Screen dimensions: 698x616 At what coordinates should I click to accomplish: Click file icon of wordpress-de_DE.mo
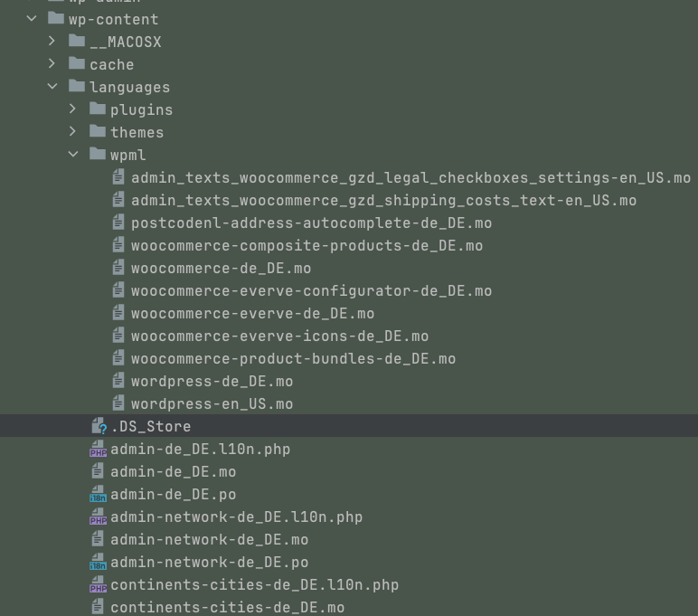coord(118,381)
